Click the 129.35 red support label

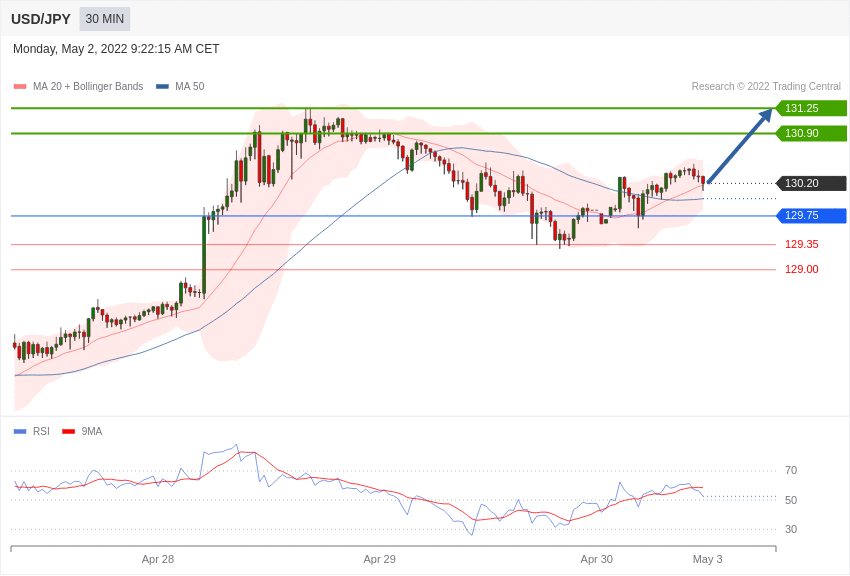click(802, 244)
